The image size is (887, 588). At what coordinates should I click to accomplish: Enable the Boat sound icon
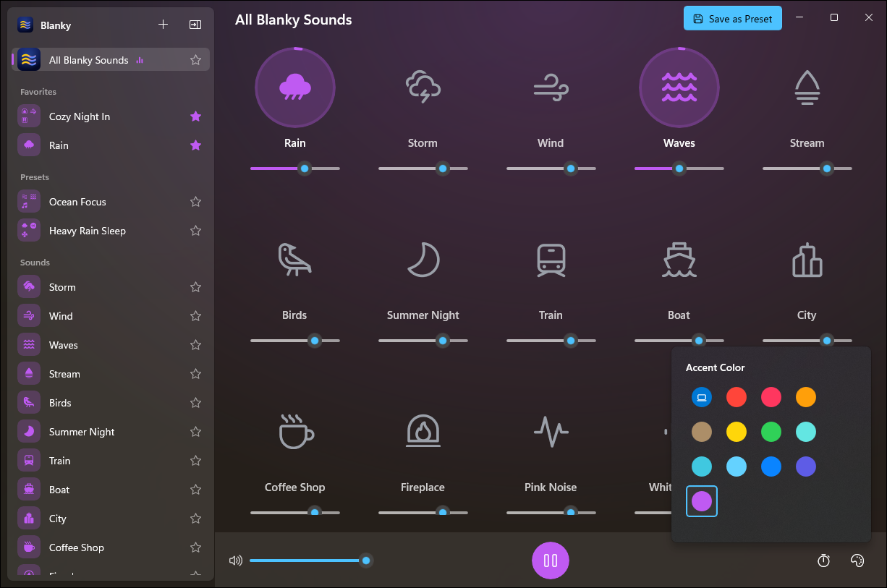(679, 260)
